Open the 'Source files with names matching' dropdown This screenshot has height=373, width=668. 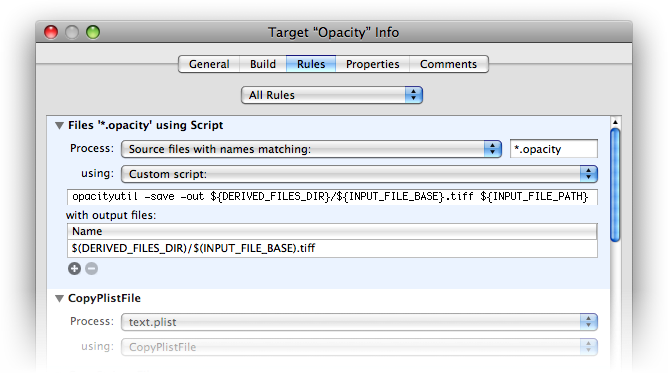click(x=311, y=149)
